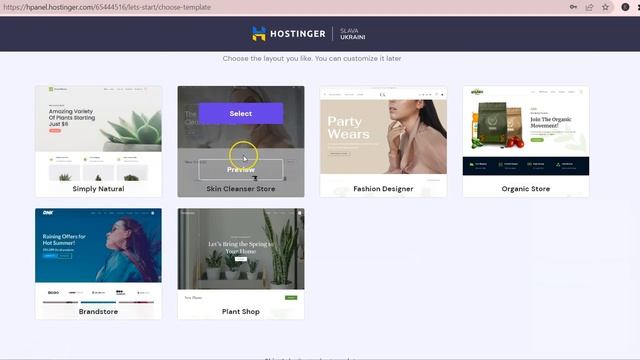Screen dimensions: 640x360
Task: Click the Fashion Designer label
Action: coord(383,189)
